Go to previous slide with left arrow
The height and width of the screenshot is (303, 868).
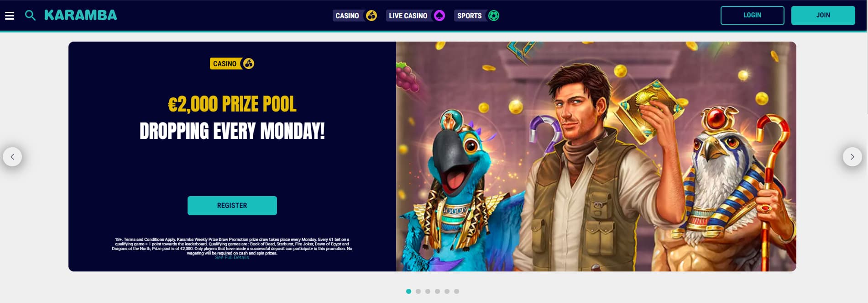pos(12,157)
